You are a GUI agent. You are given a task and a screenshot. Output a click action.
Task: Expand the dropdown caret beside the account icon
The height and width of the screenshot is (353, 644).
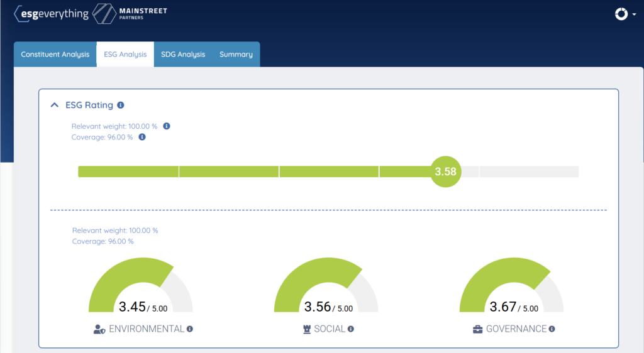(634, 14)
